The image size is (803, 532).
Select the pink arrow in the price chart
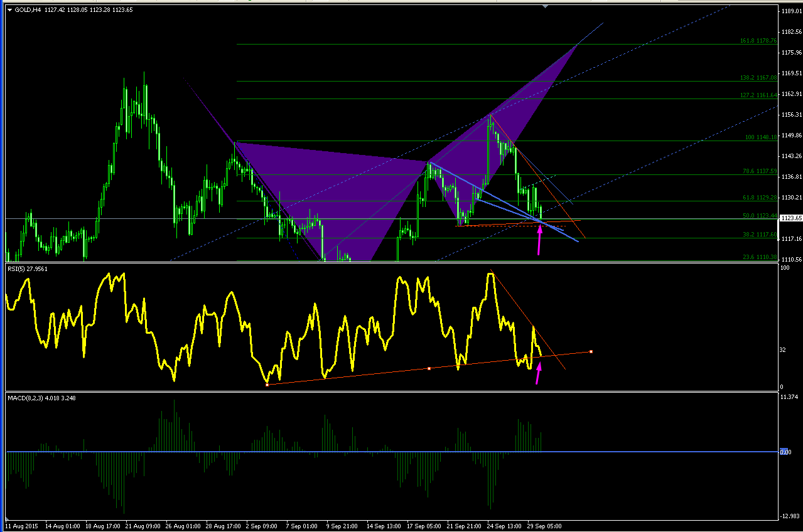[539, 241]
